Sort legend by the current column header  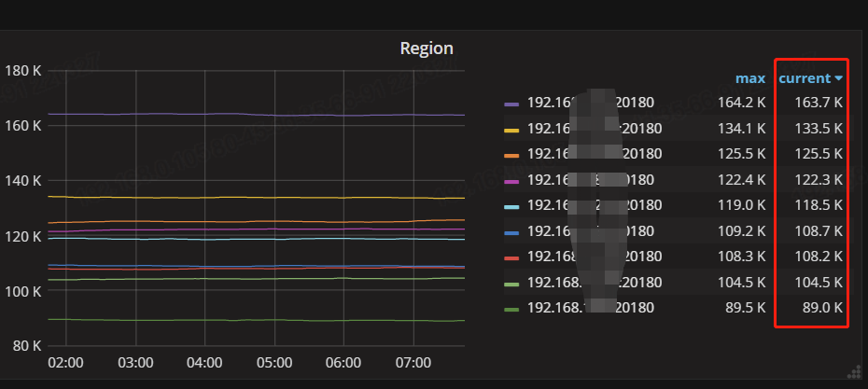tap(805, 78)
